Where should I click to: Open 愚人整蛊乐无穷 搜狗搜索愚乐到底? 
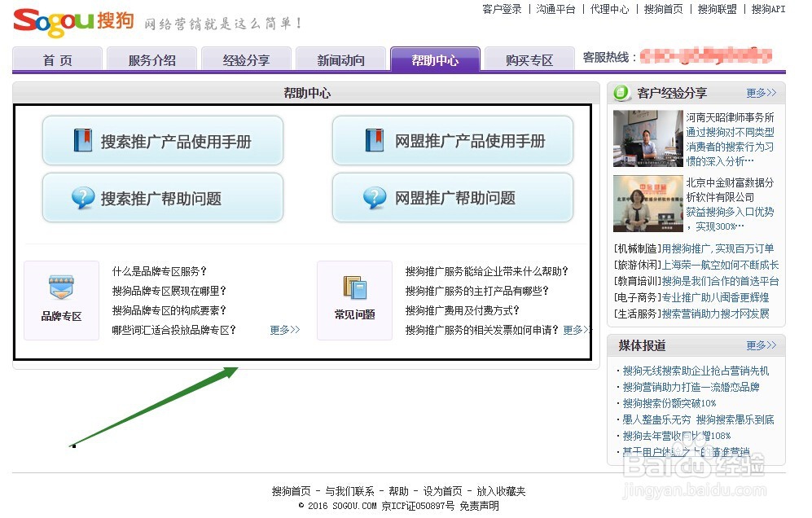click(x=698, y=419)
